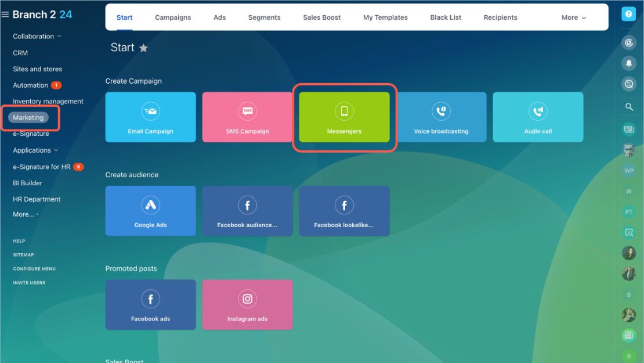Open the Messengers campaign tile
Screen dimensions: 644x363
click(344, 117)
